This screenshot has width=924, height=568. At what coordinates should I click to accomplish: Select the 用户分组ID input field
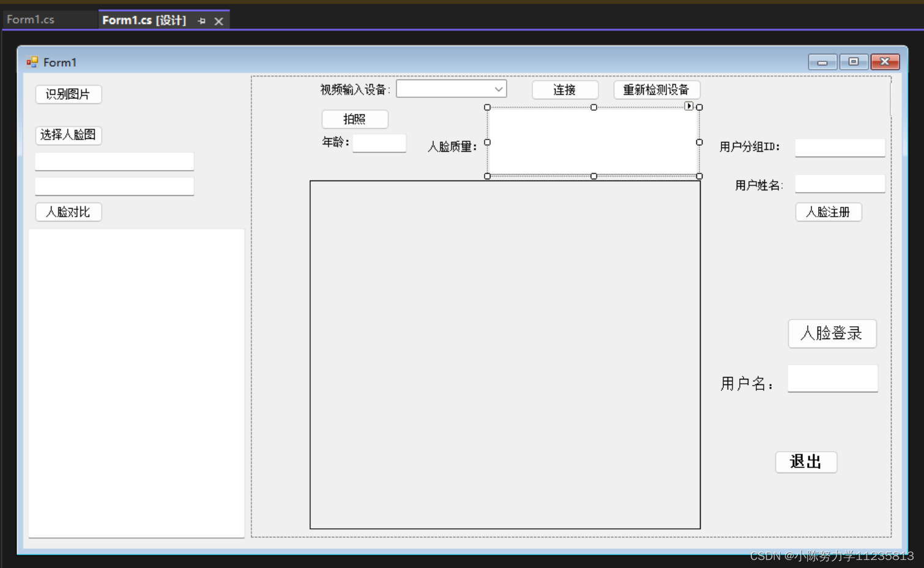840,148
